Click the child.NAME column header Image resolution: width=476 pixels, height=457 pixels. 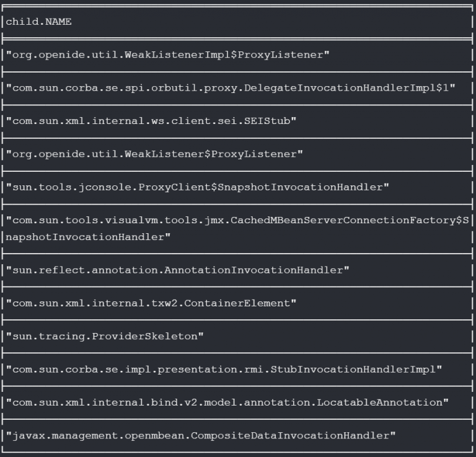(x=38, y=22)
